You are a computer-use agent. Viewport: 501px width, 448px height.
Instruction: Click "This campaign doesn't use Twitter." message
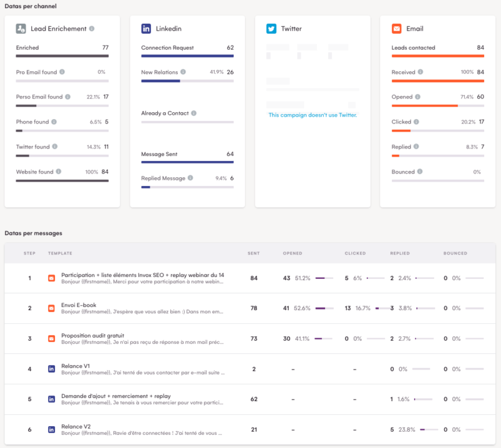[312, 115]
